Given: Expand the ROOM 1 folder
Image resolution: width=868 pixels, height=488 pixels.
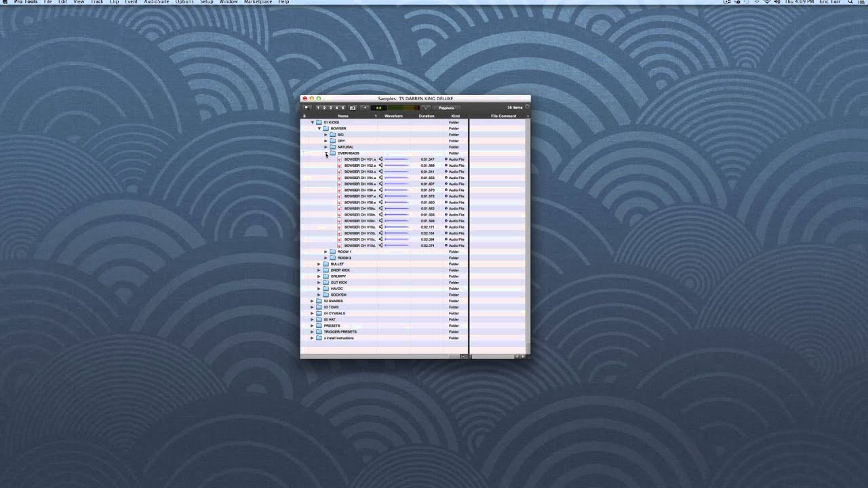Looking at the screenshot, I should click(x=325, y=251).
